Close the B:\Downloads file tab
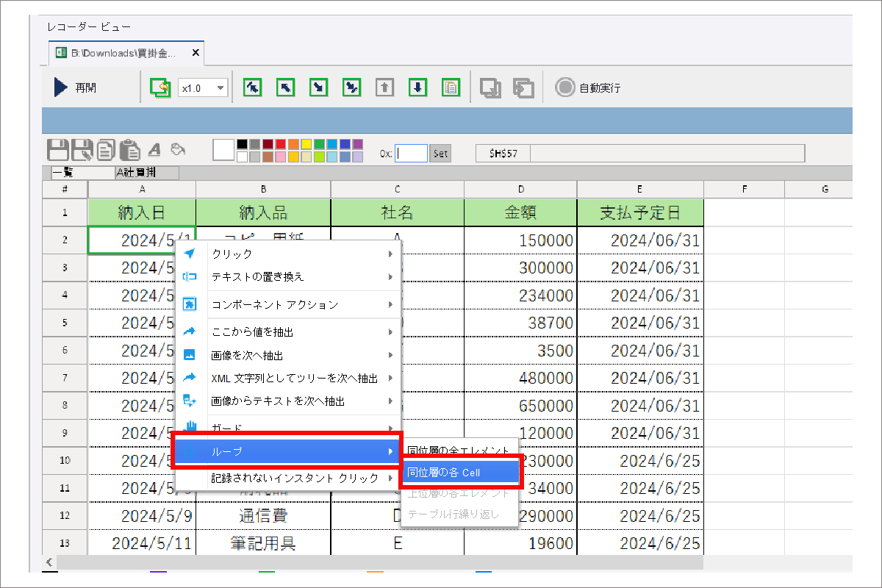The height and width of the screenshot is (588, 882). coord(195,53)
